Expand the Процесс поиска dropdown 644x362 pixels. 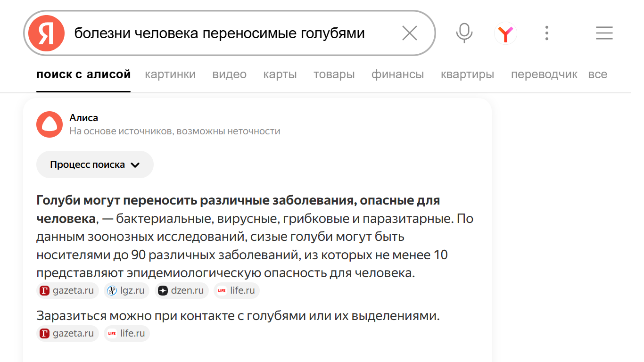coord(95,165)
